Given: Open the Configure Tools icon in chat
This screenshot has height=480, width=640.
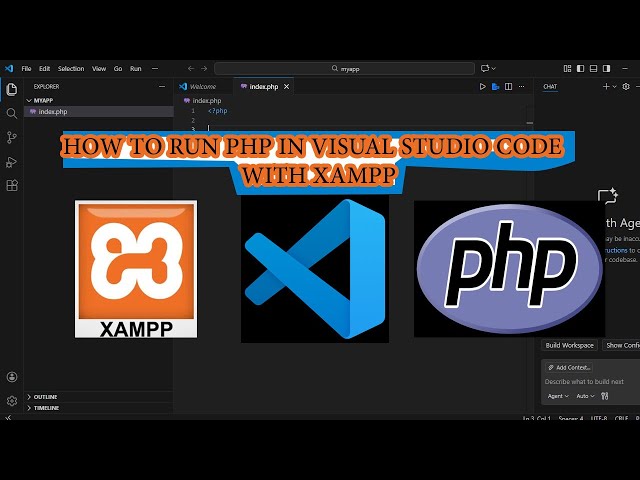Looking at the screenshot, I should tap(604, 396).
